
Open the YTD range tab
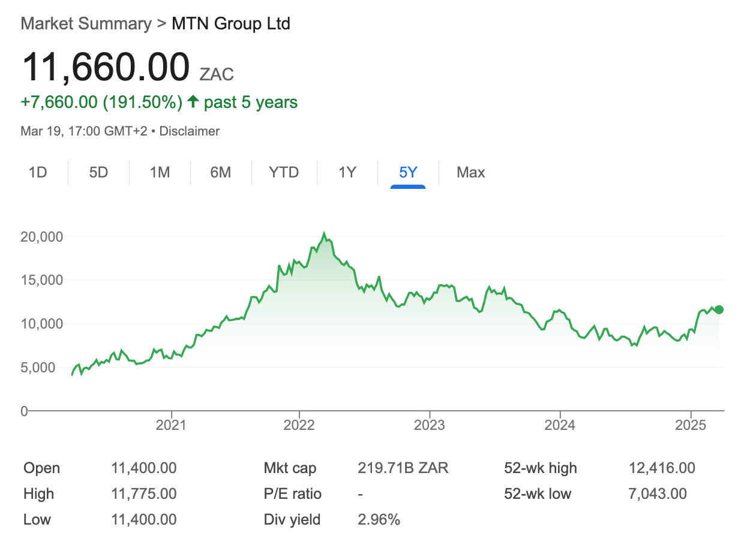[x=284, y=173]
